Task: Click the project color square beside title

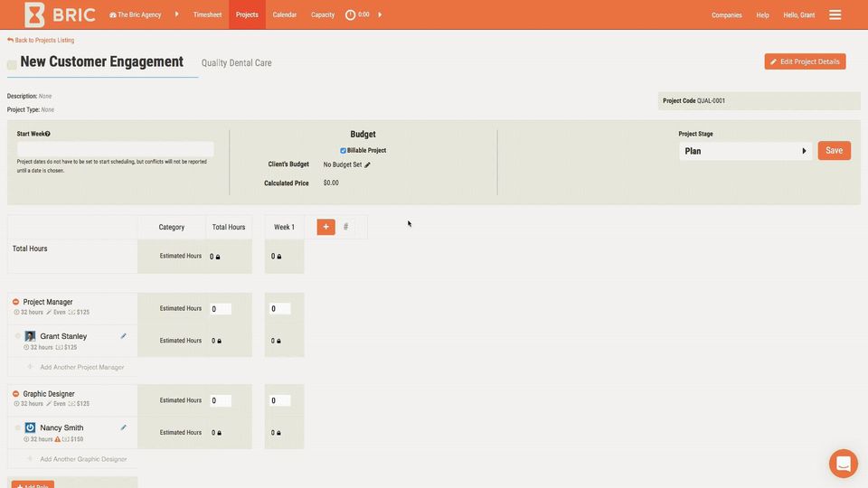Action: click(12, 65)
